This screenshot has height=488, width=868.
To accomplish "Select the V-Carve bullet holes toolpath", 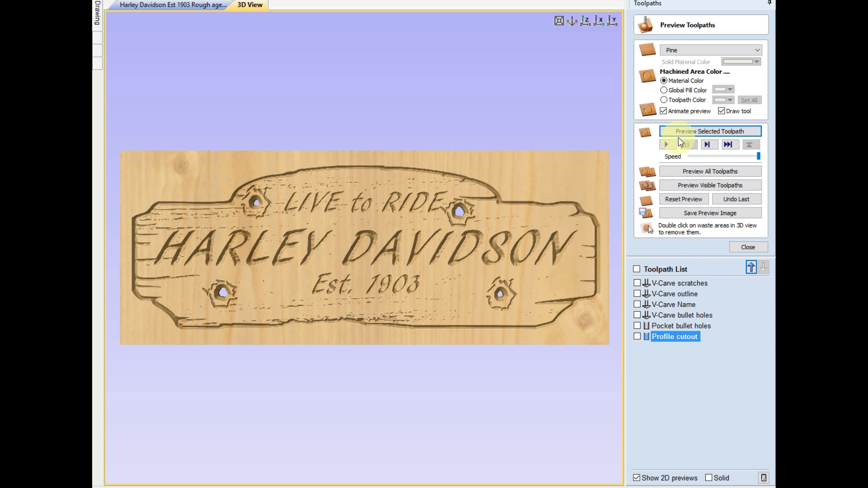I will 682,315.
